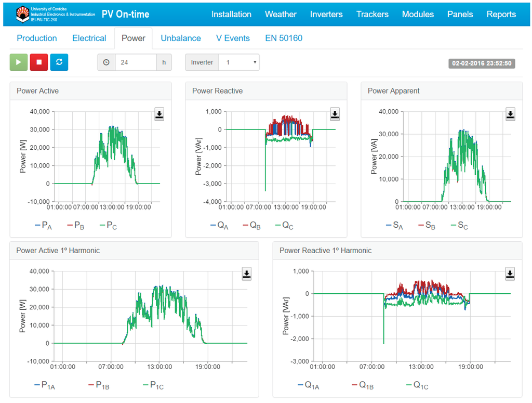This screenshot has height=403, width=532.
Task: Toggle PA series in Power Active legend
Action: 43,225
